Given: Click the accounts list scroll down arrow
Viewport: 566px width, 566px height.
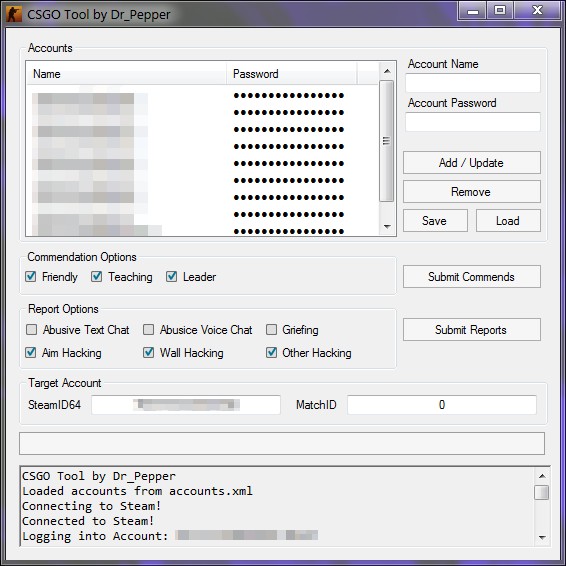Looking at the screenshot, I should [x=387, y=227].
